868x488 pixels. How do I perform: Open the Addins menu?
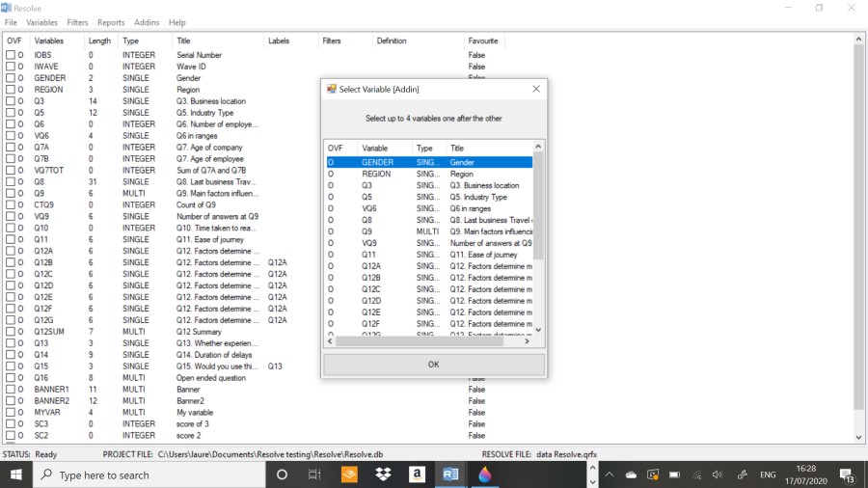147,23
